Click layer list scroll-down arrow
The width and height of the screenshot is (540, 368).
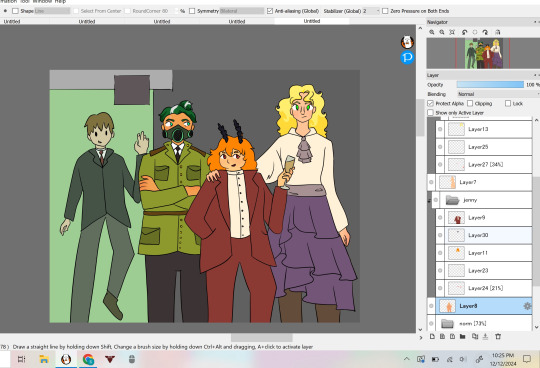[x=536, y=327]
